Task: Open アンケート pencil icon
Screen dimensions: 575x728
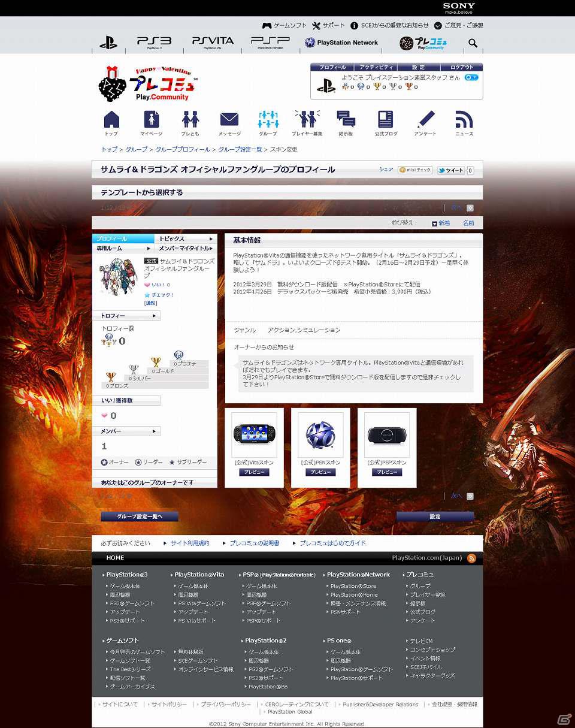Action: click(x=425, y=123)
